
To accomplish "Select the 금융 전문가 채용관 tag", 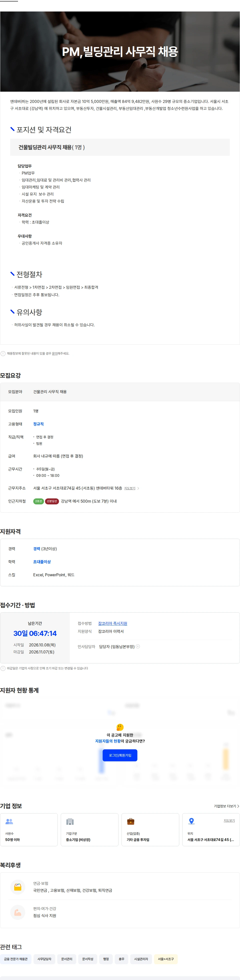I will [16, 959].
